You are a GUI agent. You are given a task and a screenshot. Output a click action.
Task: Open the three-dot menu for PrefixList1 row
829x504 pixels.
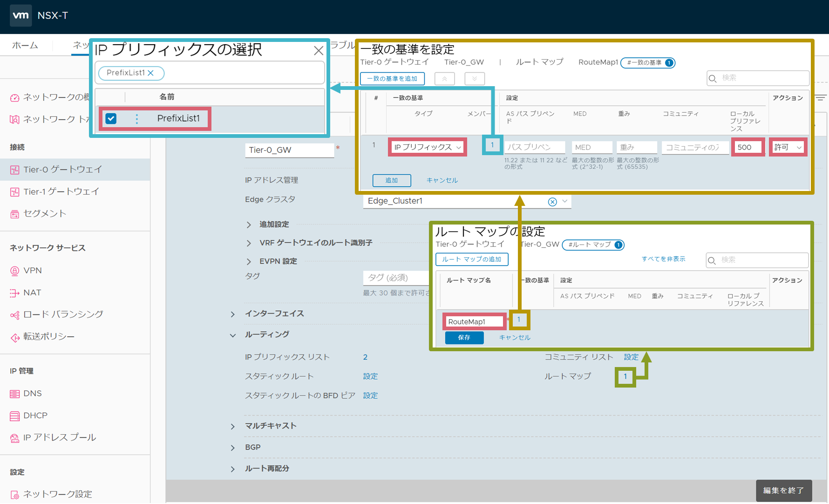point(136,119)
